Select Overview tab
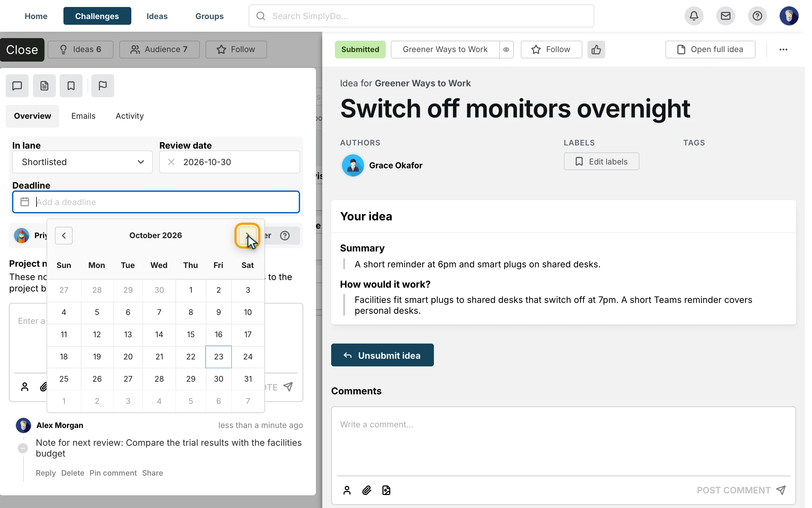 click(32, 116)
